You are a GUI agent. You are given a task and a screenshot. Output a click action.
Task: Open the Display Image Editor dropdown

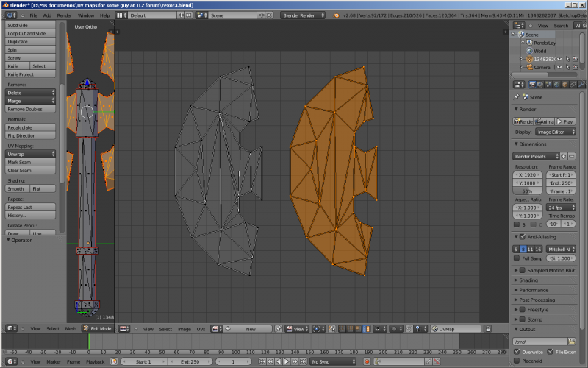tap(555, 132)
